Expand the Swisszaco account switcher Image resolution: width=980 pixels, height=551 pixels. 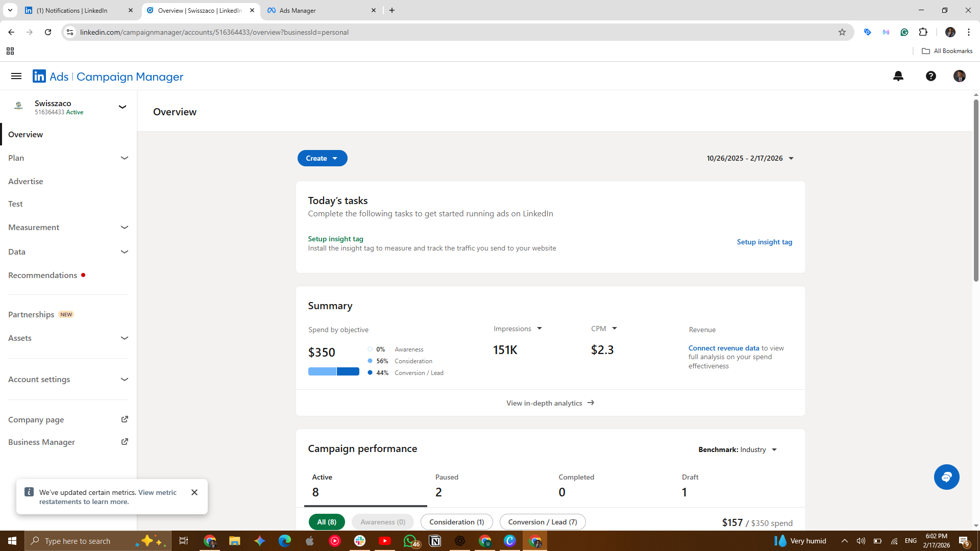tap(122, 107)
